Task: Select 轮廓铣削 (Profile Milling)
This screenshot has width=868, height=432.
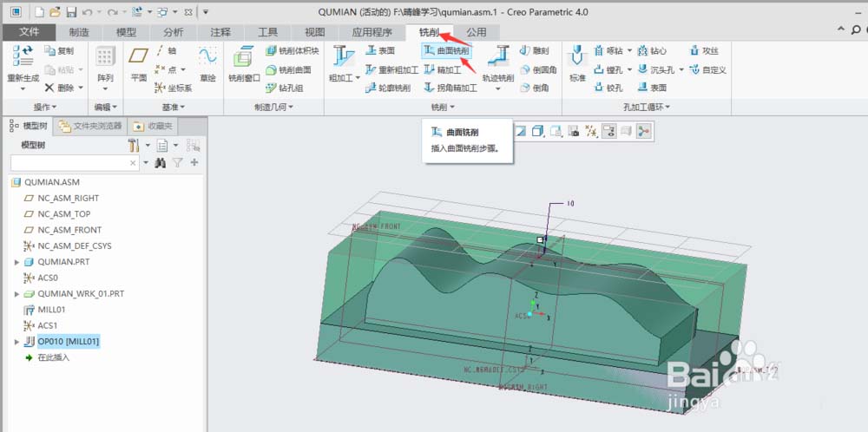Action: pos(387,88)
